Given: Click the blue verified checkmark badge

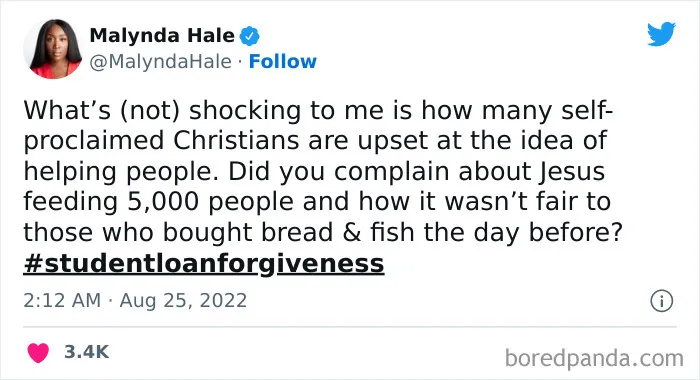Looking at the screenshot, I should click(x=250, y=36).
